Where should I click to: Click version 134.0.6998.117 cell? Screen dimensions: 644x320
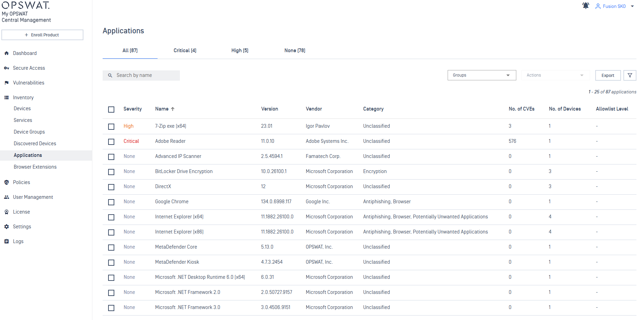coord(276,202)
